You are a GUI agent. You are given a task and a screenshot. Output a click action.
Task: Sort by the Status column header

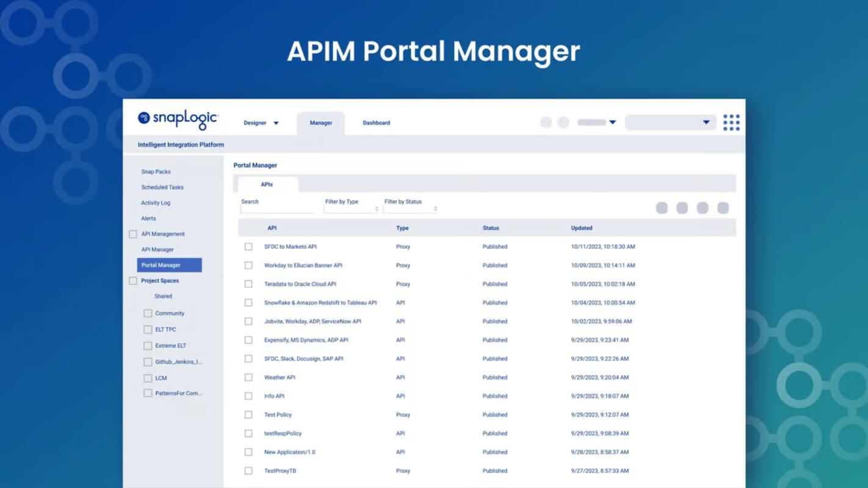point(491,228)
